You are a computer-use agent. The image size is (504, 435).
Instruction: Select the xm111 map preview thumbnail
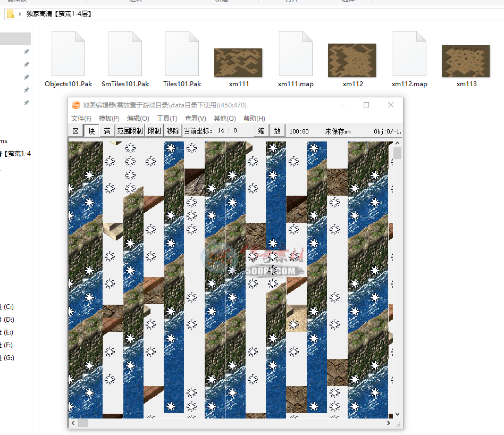click(238, 63)
